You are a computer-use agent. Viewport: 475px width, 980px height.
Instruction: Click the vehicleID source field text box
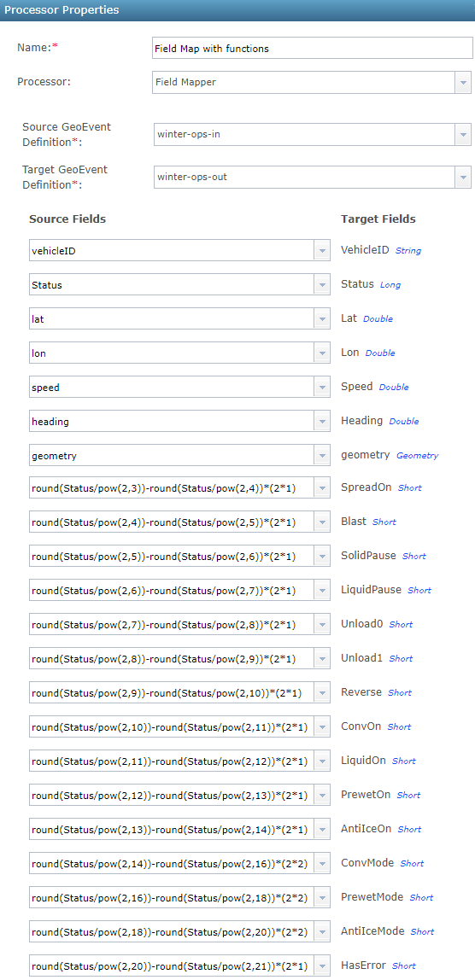click(x=172, y=251)
